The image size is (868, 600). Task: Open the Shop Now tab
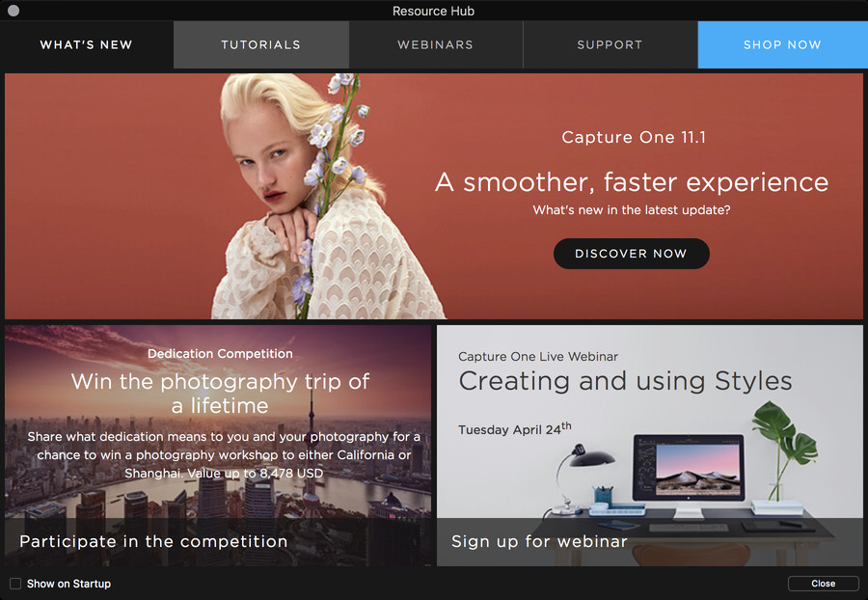(783, 44)
